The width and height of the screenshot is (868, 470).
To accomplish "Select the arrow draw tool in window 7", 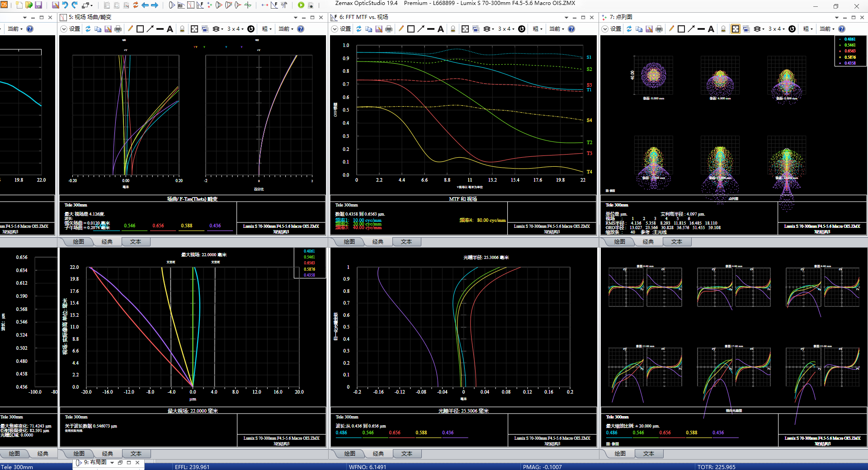I will click(691, 29).
